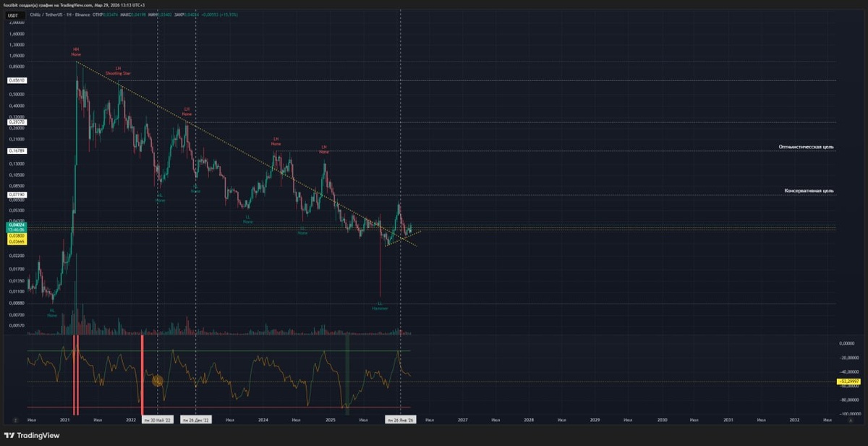Click the yellow circle marker on oscillator
Image resolution: width=868 pixels, height=446 pixels.
[158, 380]
